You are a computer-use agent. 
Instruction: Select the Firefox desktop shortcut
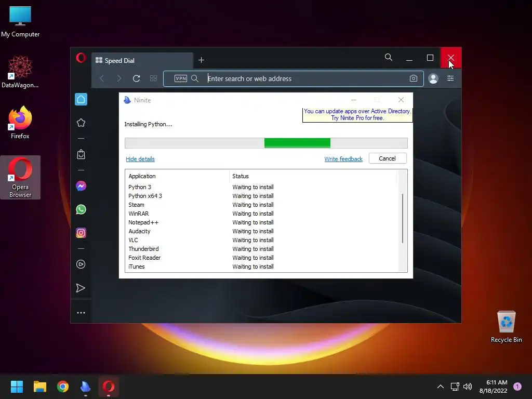[20, 123]
